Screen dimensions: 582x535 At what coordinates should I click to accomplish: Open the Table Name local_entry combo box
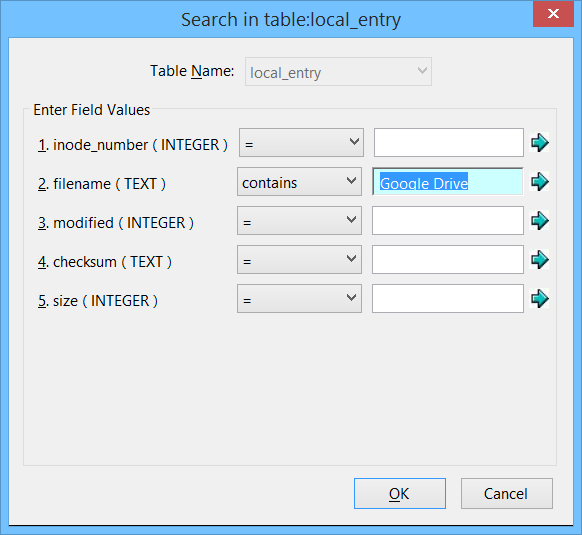[338, 72]
